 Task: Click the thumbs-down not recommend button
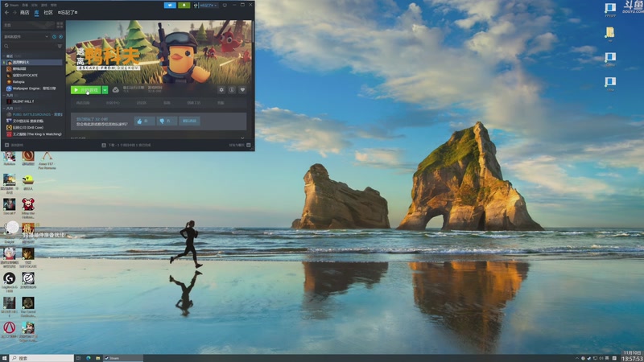point(167,121)
